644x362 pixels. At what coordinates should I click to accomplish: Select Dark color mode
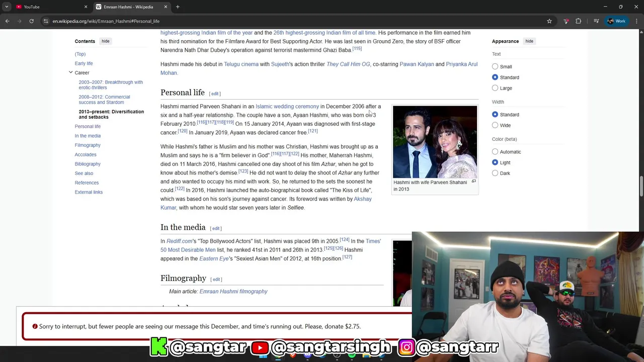(x=495, y=173)
